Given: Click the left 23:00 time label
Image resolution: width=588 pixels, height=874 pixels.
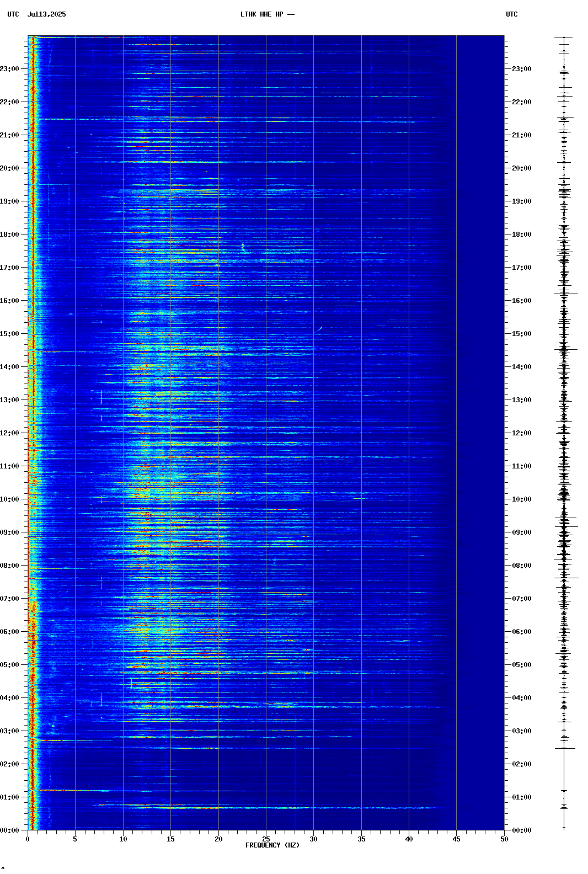Looking at the screenshot, I should [9, 69].
